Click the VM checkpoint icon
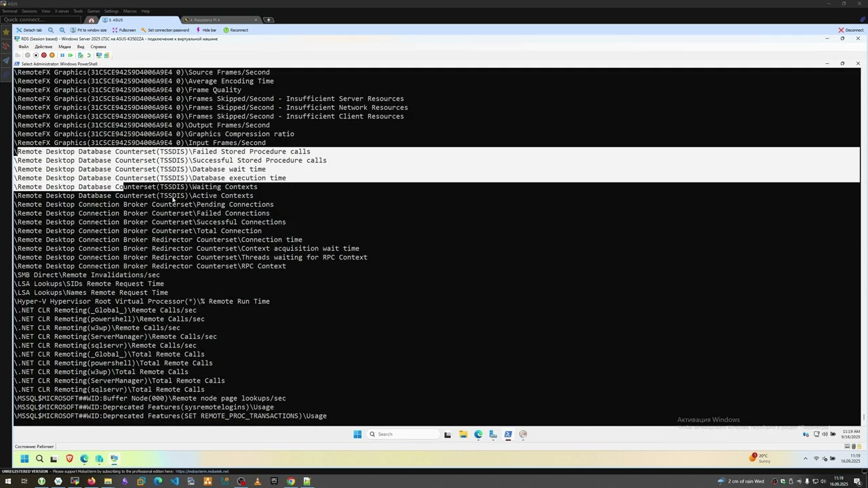The width and height of the screenshot is (868, 488). point(80,55)
